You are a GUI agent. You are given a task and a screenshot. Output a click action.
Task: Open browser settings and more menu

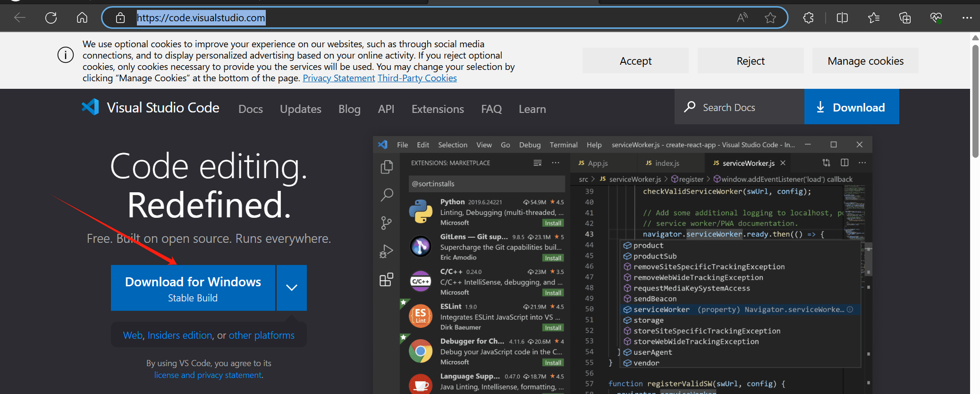pos(967,18)
